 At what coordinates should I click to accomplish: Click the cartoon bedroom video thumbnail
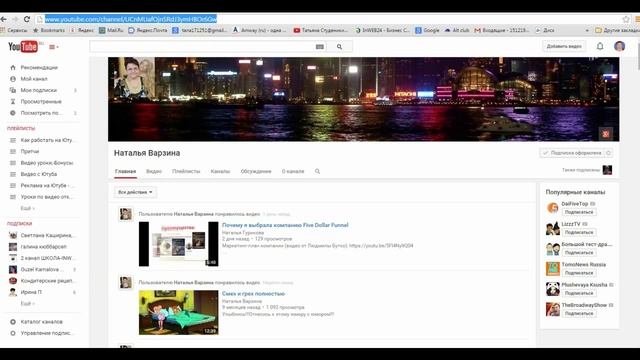click(178, 312)
